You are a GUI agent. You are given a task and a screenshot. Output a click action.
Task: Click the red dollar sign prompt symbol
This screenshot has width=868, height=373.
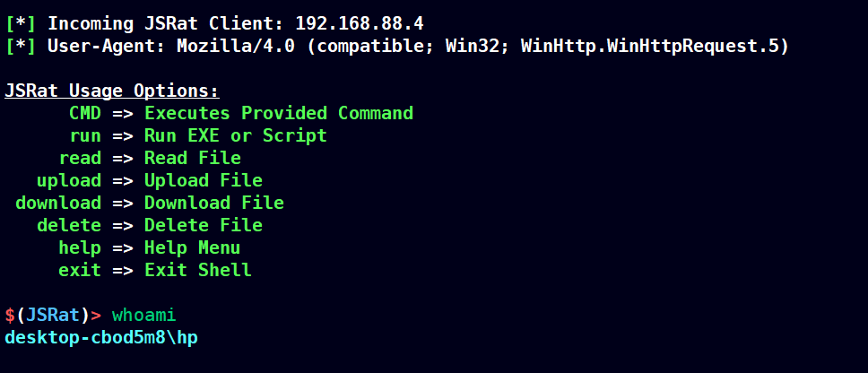point(10,316)
